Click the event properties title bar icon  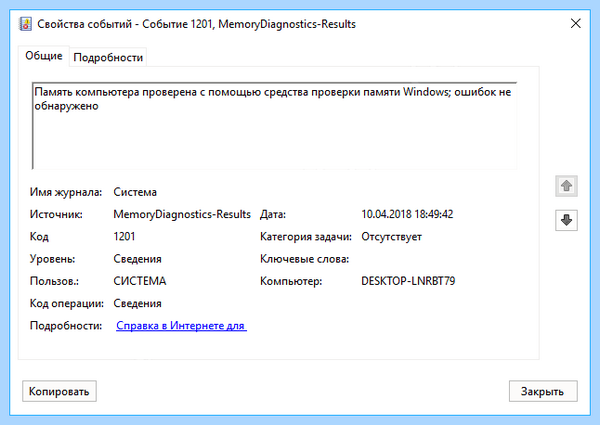click(x=25, y=24)
